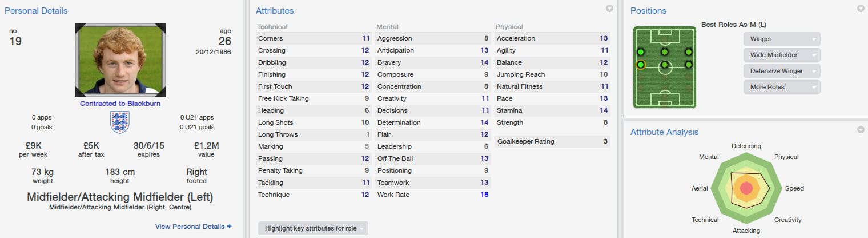Open the View Personal Details link
The image size is (868, 238).
190,227
